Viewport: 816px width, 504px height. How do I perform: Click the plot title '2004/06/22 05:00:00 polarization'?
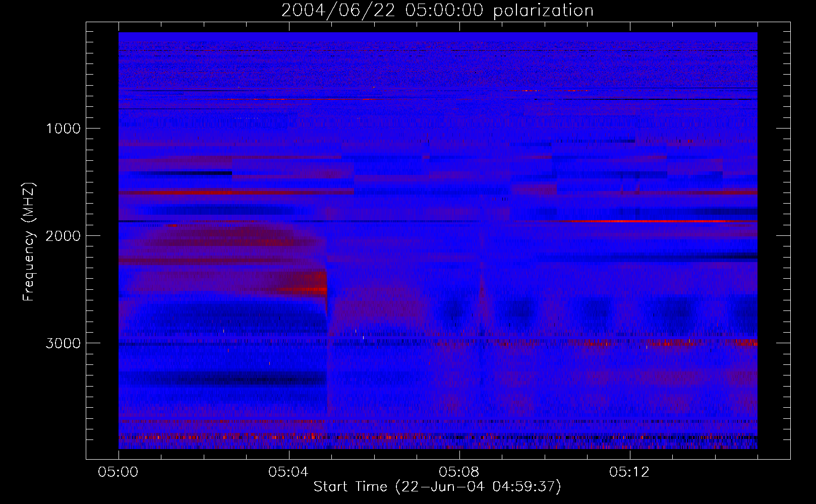coord(437,11)
